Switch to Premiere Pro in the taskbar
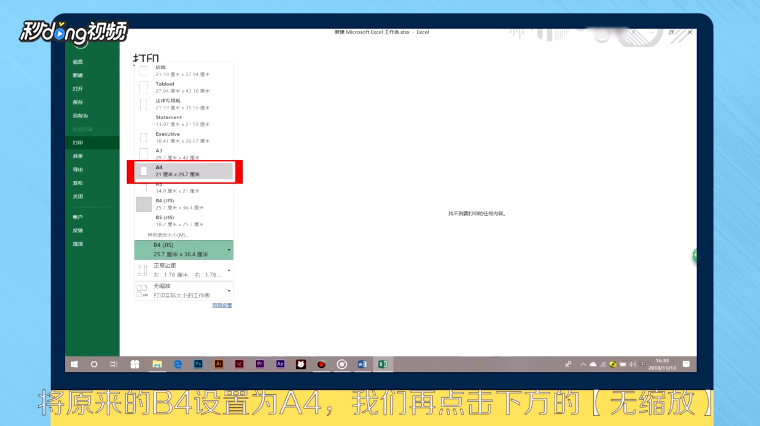760x426 pixels. click(x=260, y=363)
